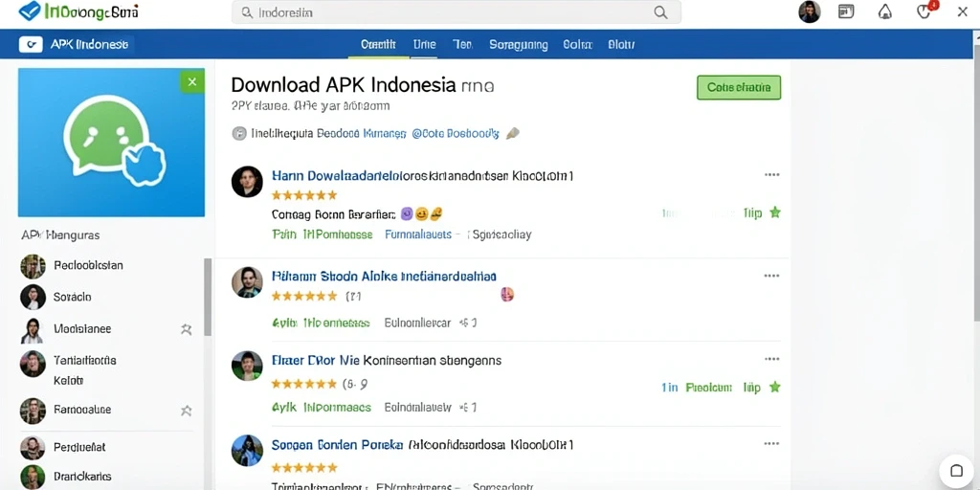Click the emojis after Conaag Bornn text
The width and height of the screenshot is (980, 490).
tap(422, 214)
